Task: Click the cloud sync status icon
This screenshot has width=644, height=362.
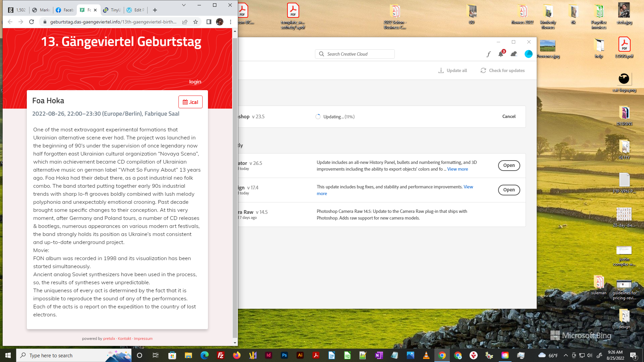Action: (x=514, y=54)
